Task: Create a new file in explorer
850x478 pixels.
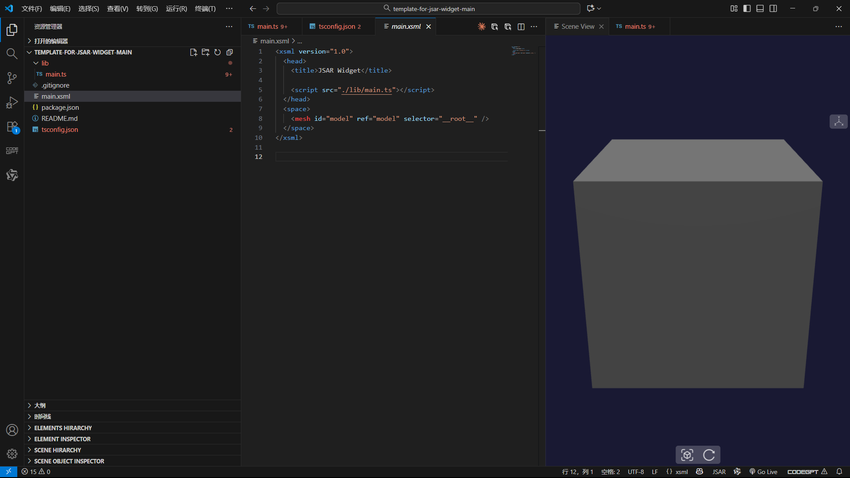Action: tap(194, 52)
